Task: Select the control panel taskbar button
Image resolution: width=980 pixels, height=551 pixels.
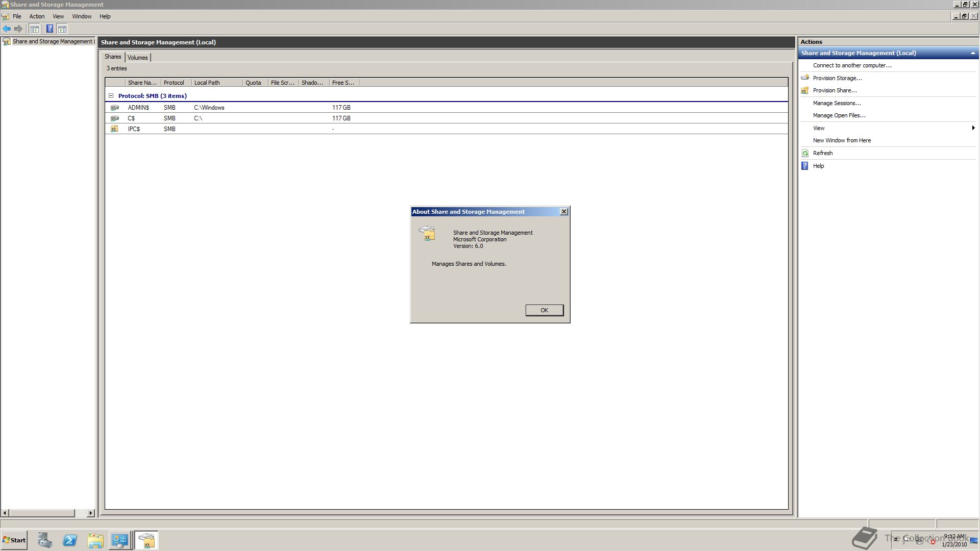Action: coord(120,540)
